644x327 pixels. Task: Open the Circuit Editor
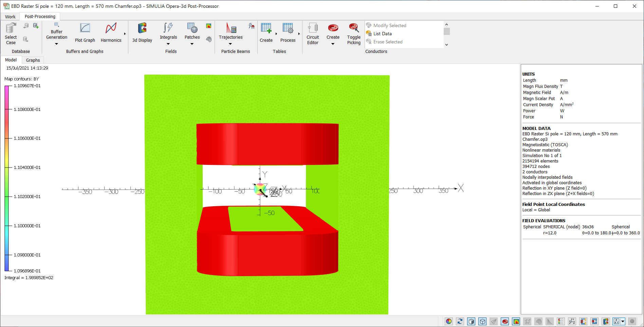tap(313, 33)
